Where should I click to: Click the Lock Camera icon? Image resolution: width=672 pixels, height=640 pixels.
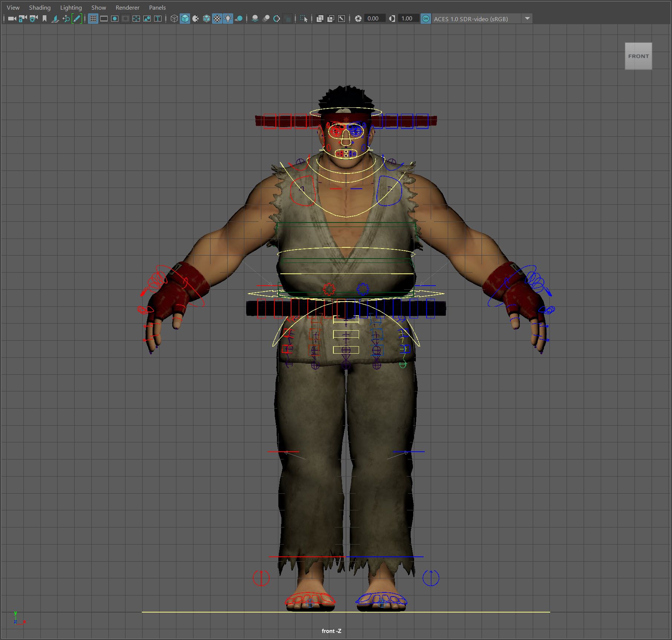coord(23,19)
